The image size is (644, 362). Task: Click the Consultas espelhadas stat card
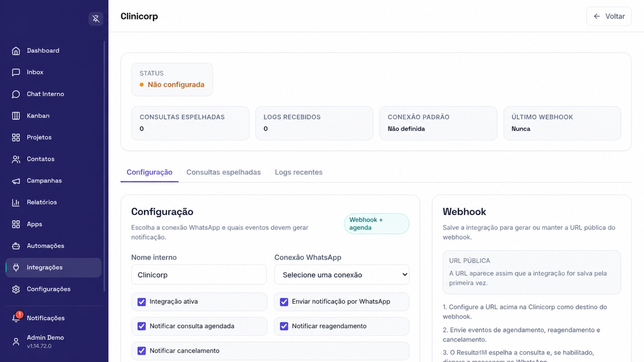(x=190, y=123)
